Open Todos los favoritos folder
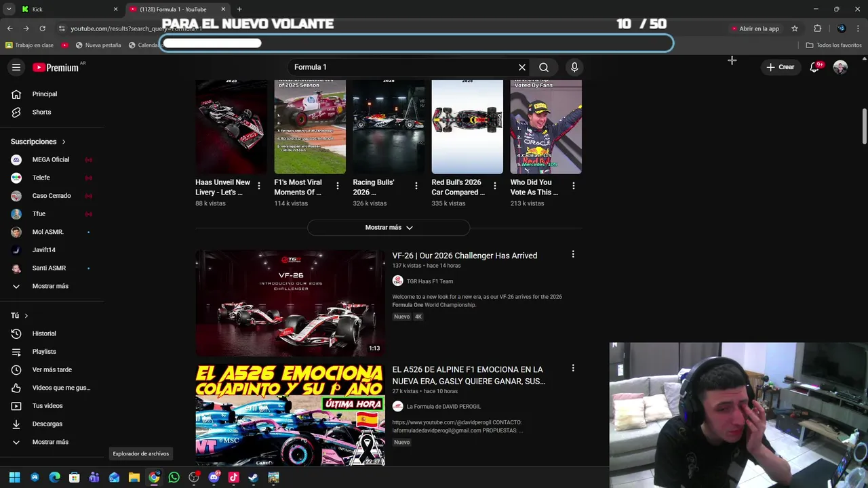 click(833, 45)
